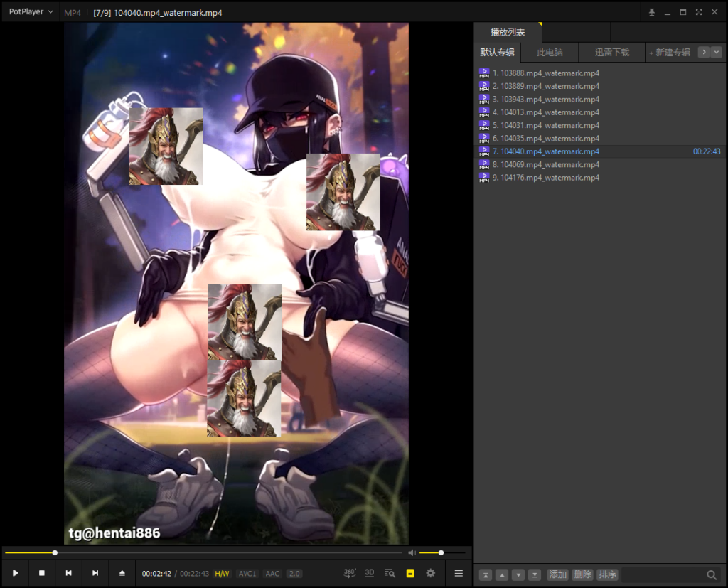Click the empty tab beside 播放列表
The width and height of the screenshot is (728, 588).
[x=576, y=32]
